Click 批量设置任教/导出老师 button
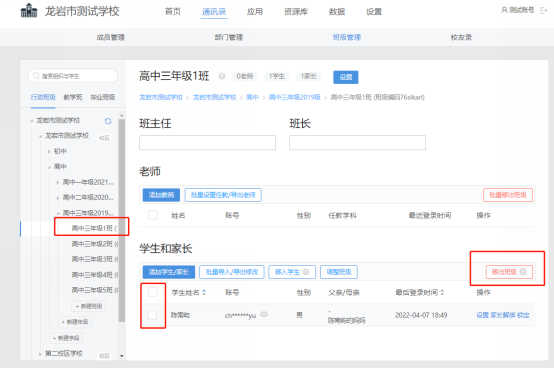This screenshot has width=554, height=368. pyautogui.click(x=223, y=195)
